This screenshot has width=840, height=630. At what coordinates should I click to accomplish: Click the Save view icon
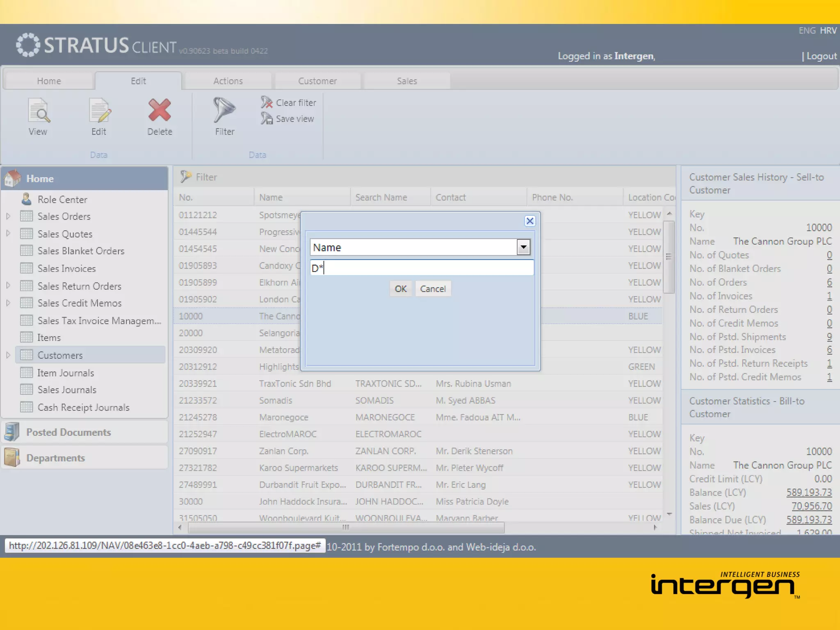click(267, 119)
